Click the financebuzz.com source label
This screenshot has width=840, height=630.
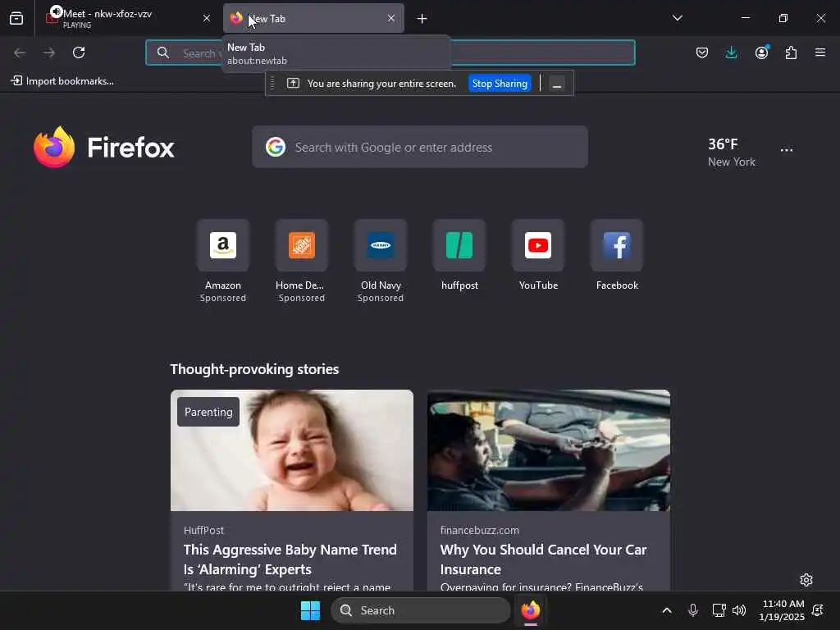[479, 531]
